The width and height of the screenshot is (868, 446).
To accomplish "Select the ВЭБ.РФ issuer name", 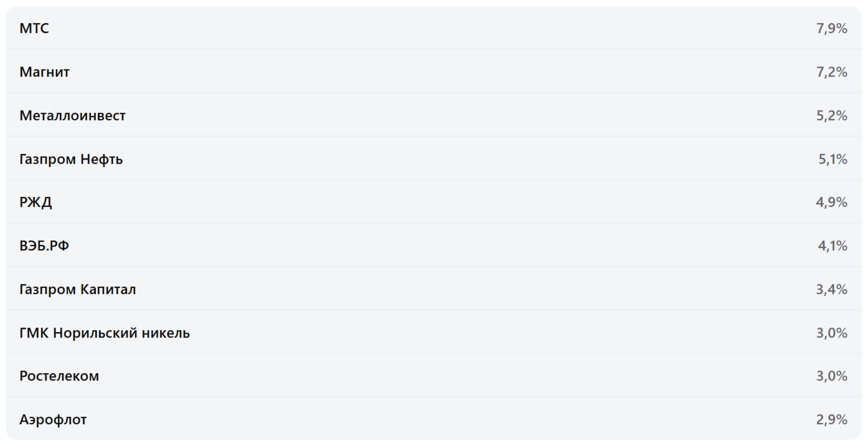I will pyautogui.click(x=44, y=246).
